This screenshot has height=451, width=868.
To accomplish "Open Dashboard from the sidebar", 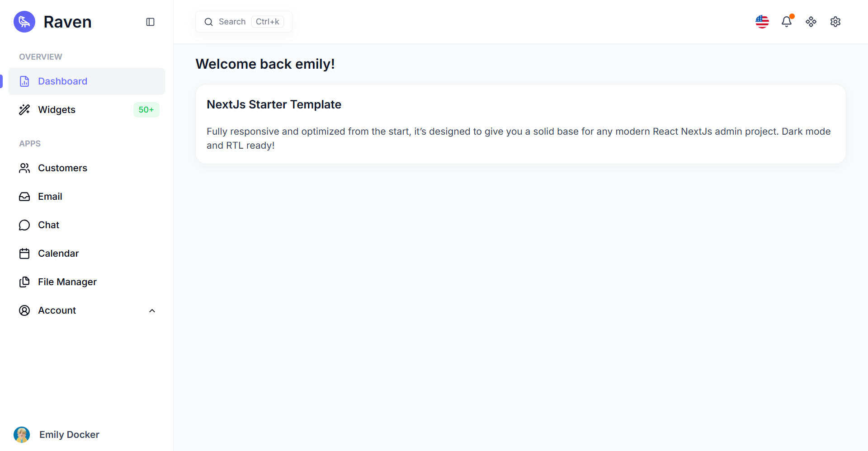I will click(86, 81).
